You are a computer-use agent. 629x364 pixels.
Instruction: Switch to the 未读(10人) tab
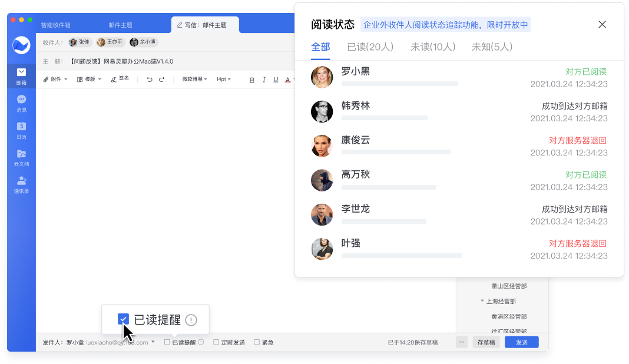click(432, 47)
